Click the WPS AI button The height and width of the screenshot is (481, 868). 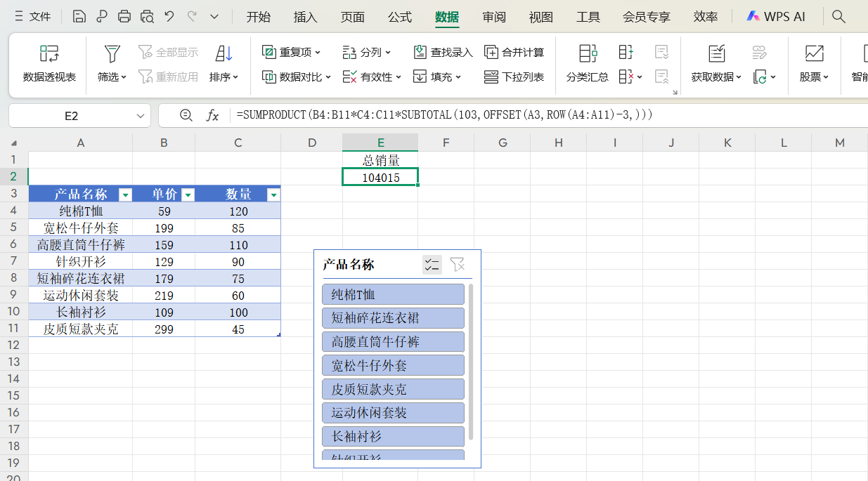776,15
